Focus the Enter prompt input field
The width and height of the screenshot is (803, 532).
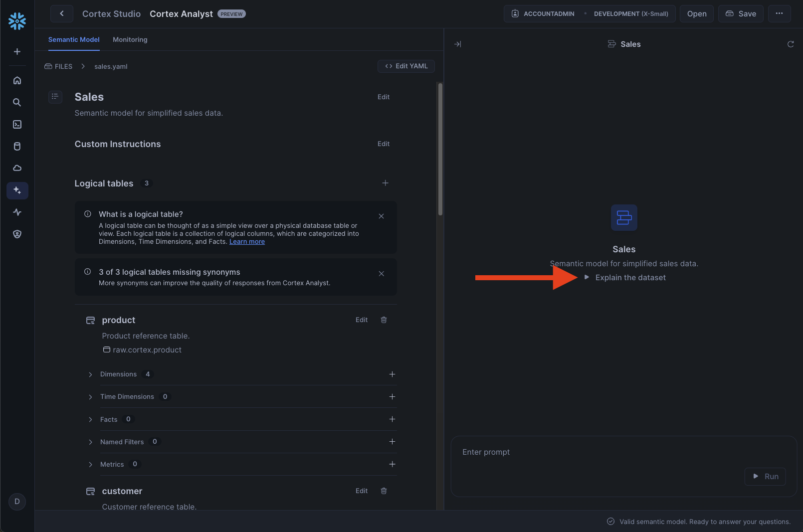pos(623,466)
